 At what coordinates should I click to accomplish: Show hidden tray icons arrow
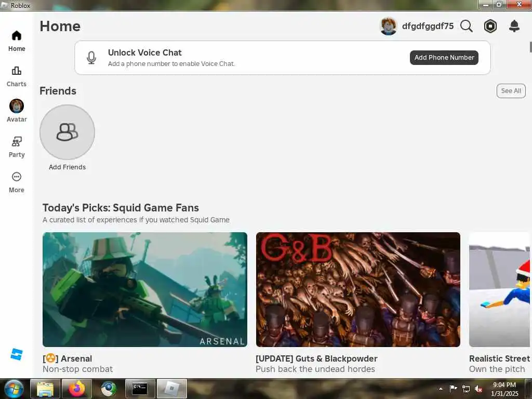(441, 389)
